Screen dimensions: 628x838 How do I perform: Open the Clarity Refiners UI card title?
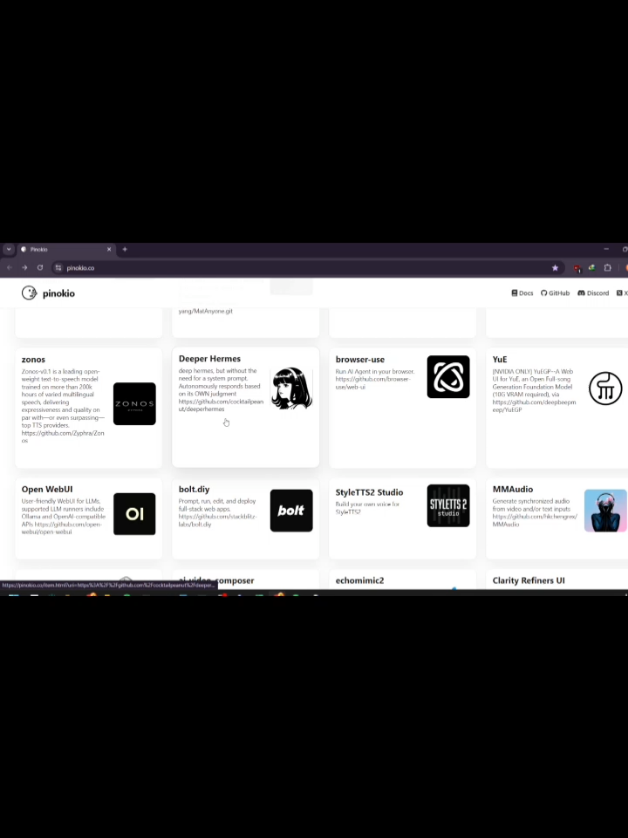click(529, 580)
